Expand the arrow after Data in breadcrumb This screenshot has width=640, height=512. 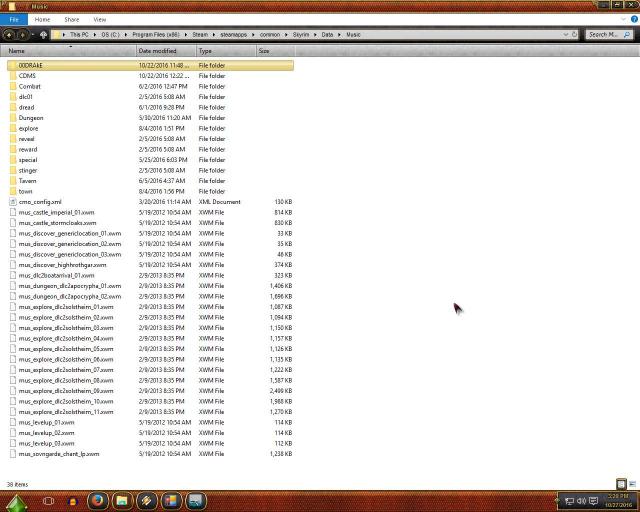pos(339,35)
